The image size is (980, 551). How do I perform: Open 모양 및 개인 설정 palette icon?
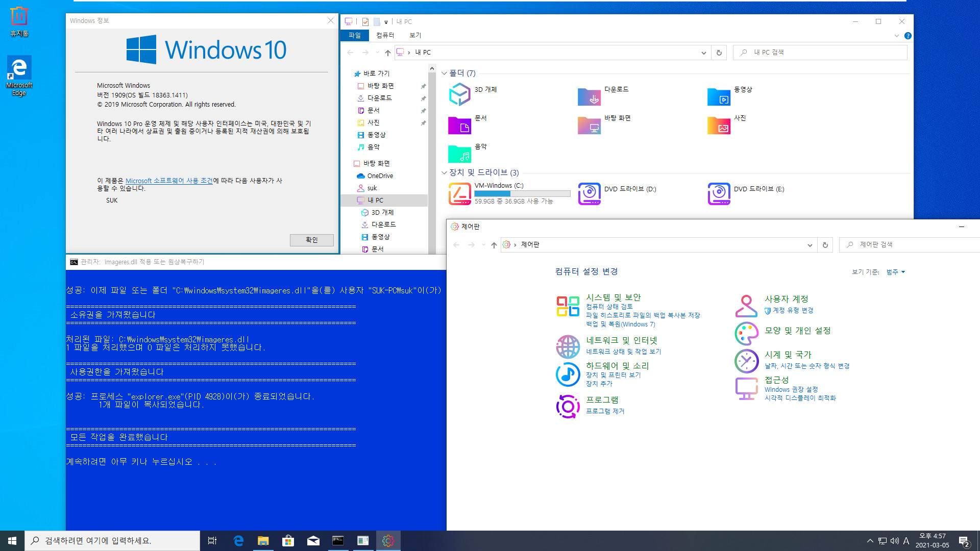tap(746, 334)
